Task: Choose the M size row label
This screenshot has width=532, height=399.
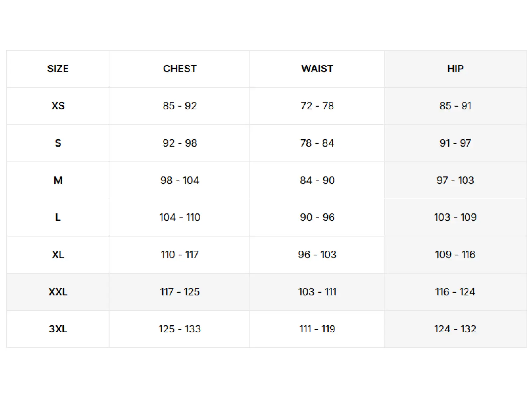Action: [x=58, y=181]
